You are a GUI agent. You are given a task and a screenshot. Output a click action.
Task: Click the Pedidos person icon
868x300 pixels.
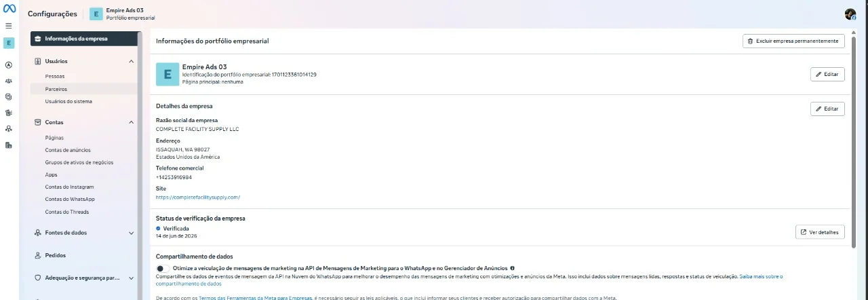(x=38, y=255)
